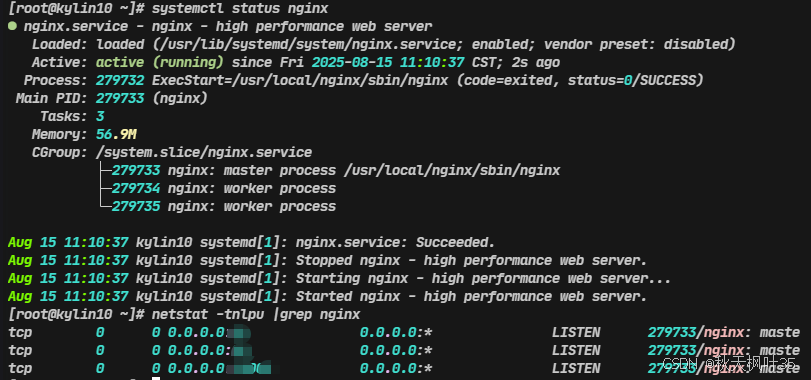Screen dimensions: 811x380
Task: Click the green status dot before nginx.service
Action: [12, 26]
